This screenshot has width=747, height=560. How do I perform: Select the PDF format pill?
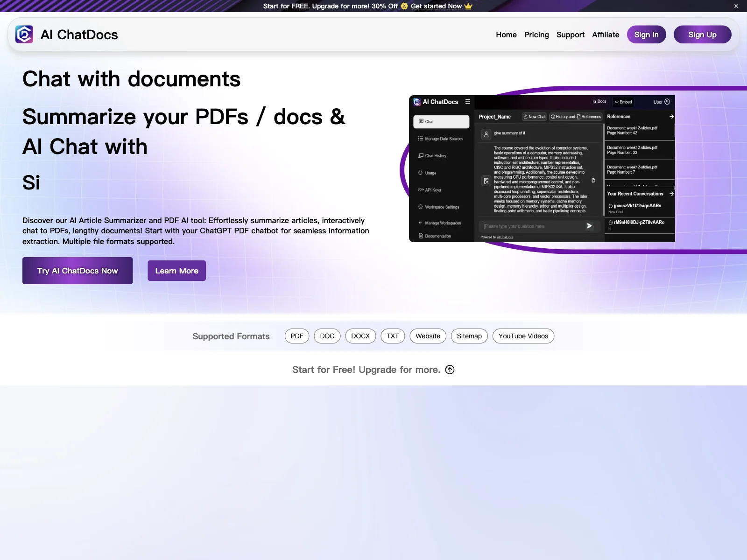[297, 336]
